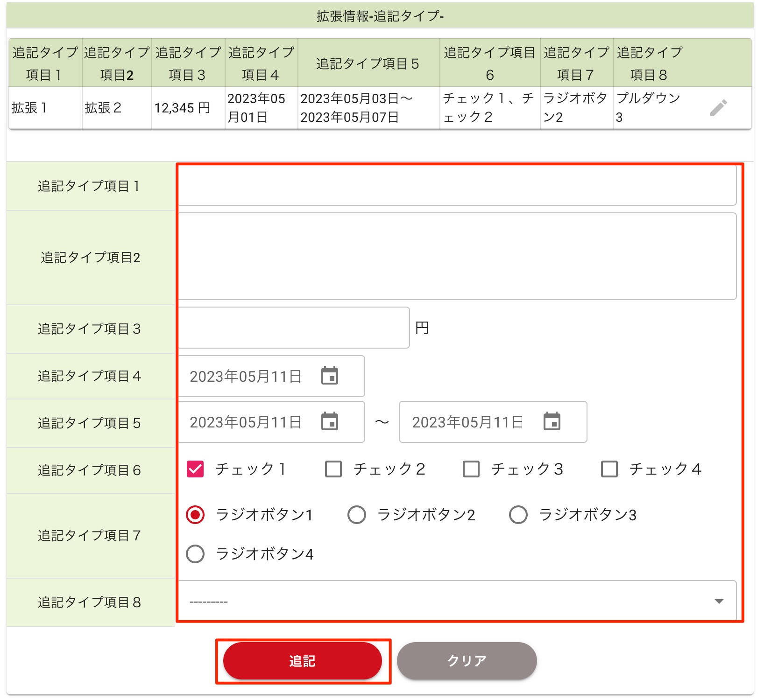Tick the チェック3 checkbox
Image resolution: width=764 pixels, height=700 pixels.
471,469
